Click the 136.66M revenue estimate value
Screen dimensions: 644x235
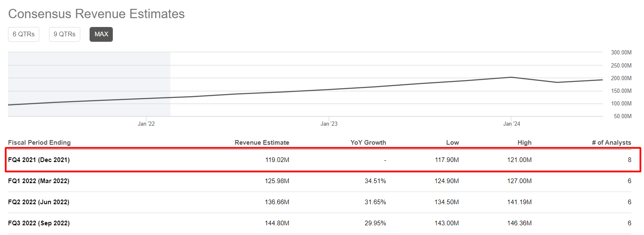click(x=277, y=202)
